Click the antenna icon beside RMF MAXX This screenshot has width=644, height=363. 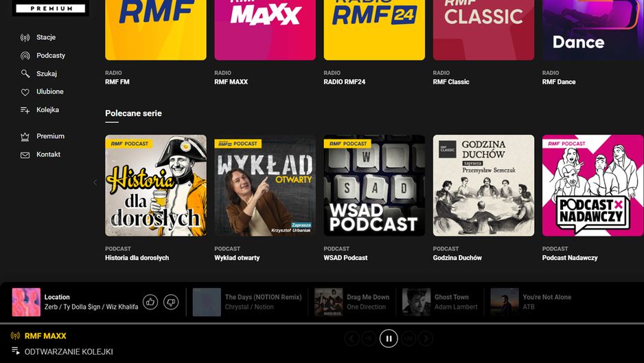pos(15,336)
